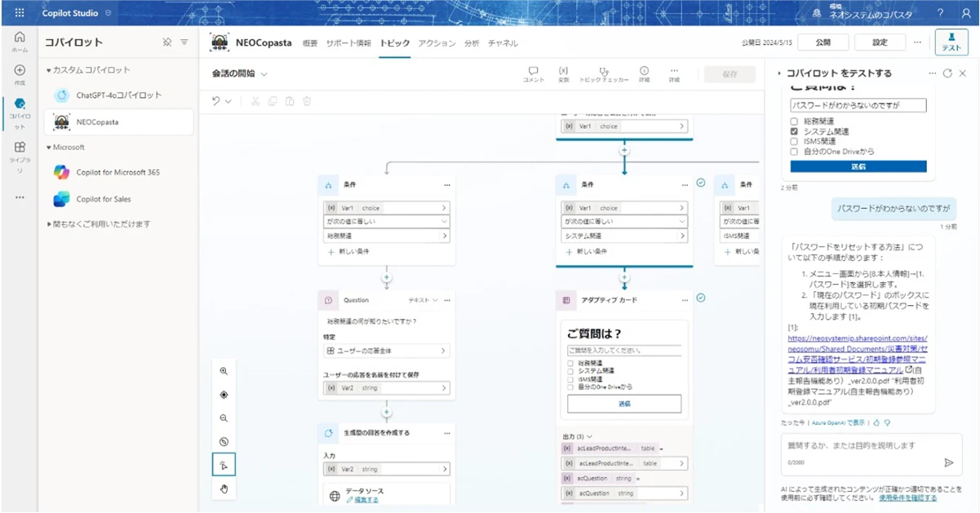
Task: Select the hand pan tool on canvas
Action: (x=224, y=489)
